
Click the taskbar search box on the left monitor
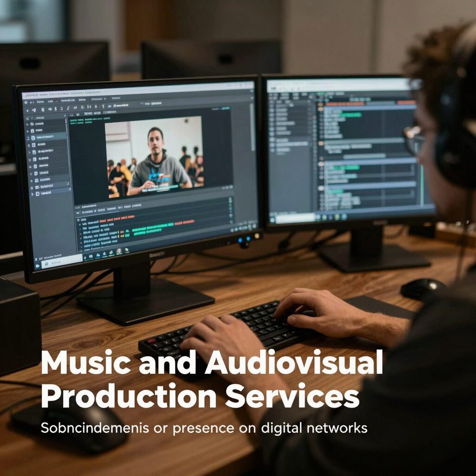(62, 262)
